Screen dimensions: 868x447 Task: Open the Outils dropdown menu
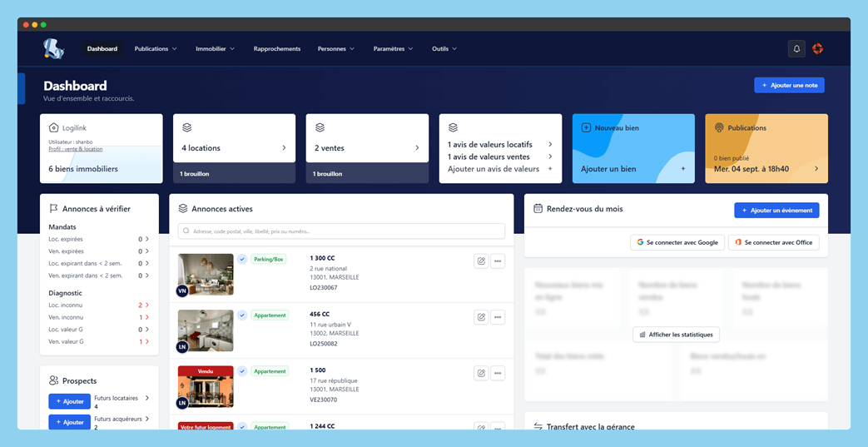coord(444,49)
